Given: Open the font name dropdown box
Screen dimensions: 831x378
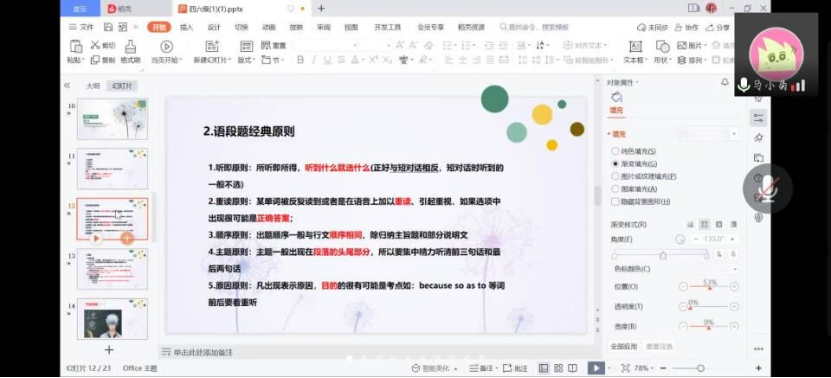Looking at the screenshot, I should 326,46.
